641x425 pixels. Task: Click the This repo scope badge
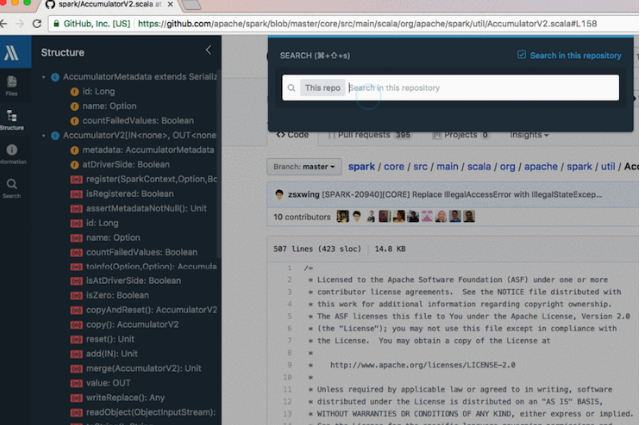pyautogui.click(x=323, y=88)
